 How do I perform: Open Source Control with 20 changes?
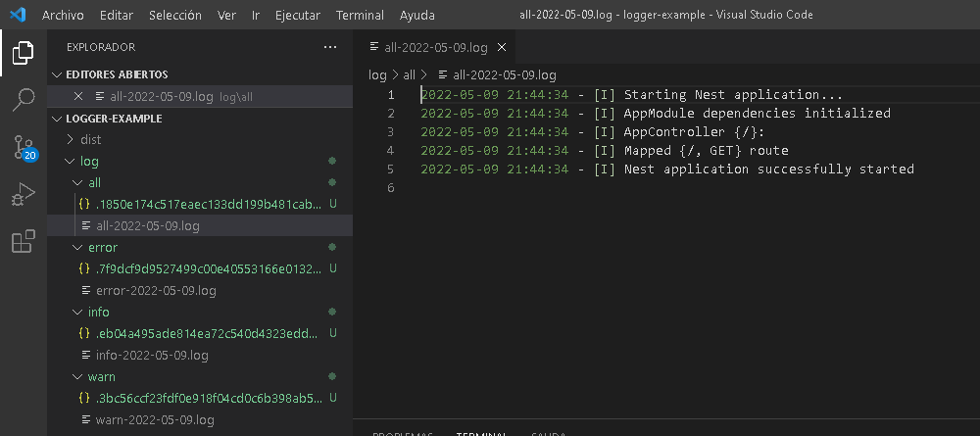point(24,148)
